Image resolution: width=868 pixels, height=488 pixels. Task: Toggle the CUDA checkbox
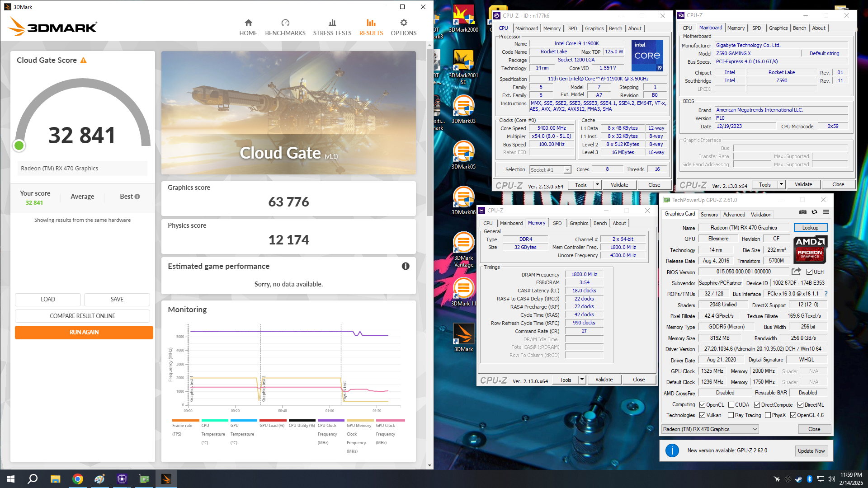tap(731, 405)
